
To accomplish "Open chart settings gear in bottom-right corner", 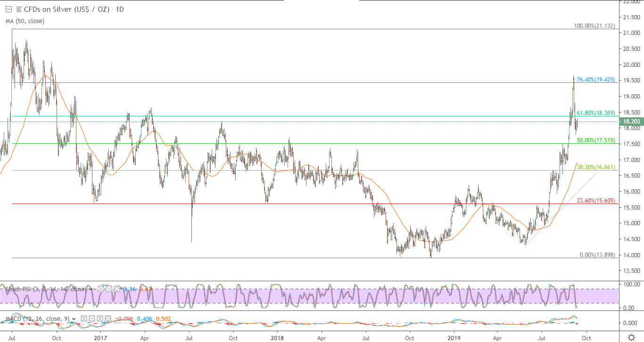I will pyautogui.click(x=631, y=337).
